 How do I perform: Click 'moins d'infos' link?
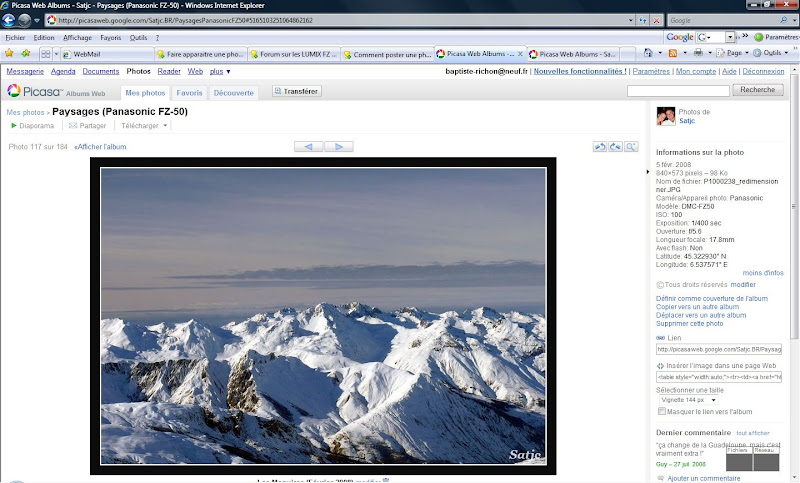[763, 273]
